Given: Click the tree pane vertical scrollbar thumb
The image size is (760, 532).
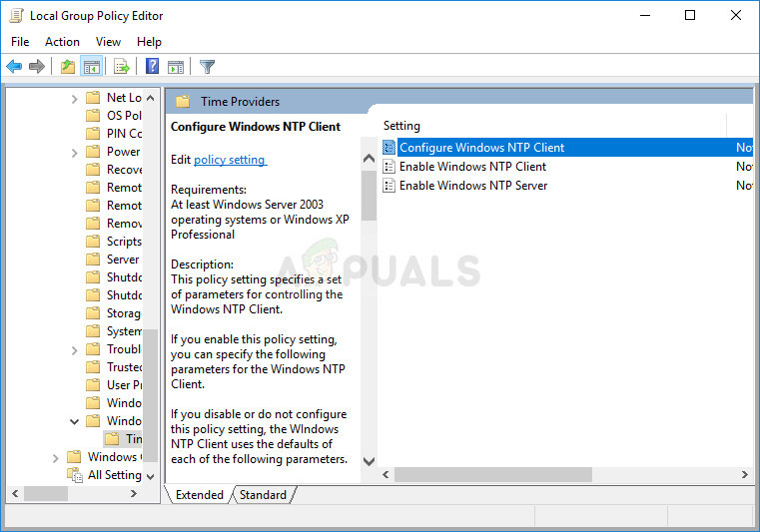Looking at the screenshot, I should coord(150,395).
